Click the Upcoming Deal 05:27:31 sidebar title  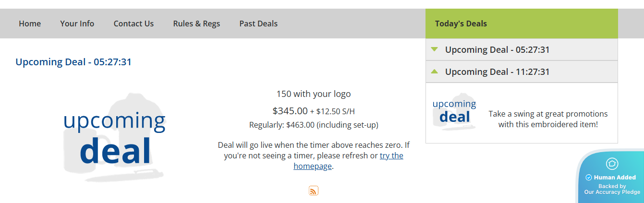(x=497, y=49)
